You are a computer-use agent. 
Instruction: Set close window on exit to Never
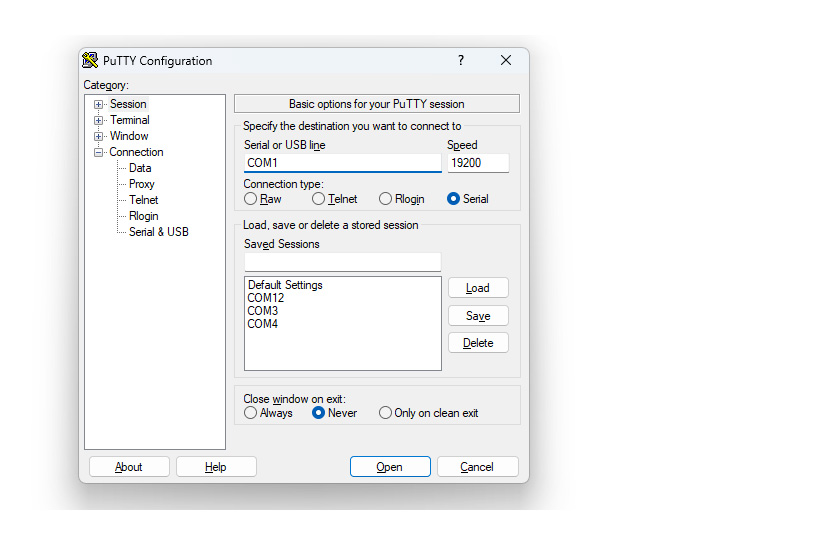tap(335, 413)
